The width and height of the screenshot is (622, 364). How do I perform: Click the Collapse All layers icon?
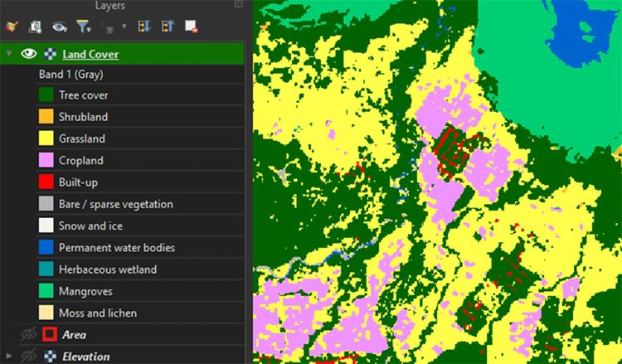[x=167, y=27]
